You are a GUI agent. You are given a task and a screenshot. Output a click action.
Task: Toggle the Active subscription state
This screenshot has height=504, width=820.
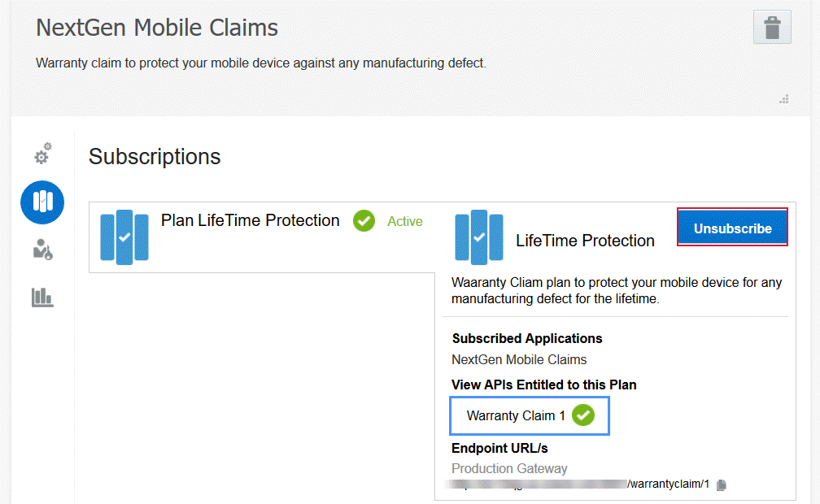pos(404,221)
